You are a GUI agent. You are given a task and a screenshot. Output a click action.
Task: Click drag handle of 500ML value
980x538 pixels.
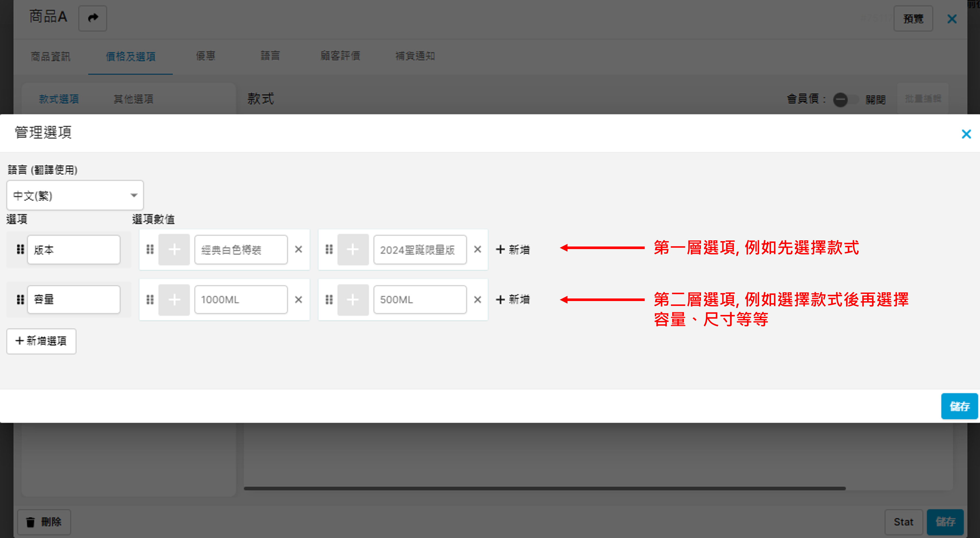[x=329, y=299]
